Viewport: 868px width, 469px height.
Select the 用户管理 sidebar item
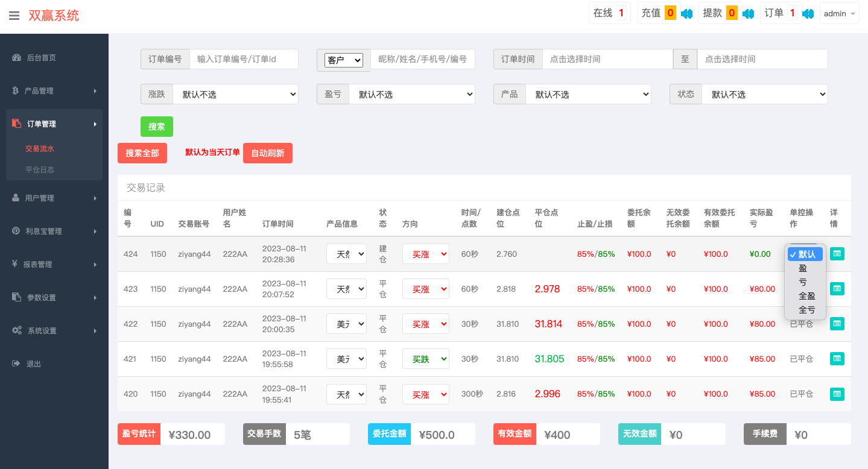(x=16, y=197)
